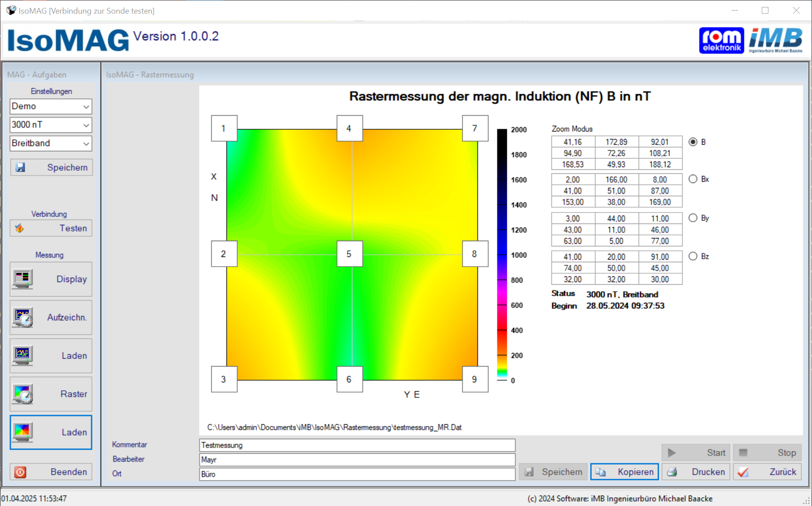Click the power icon on Beenden
The height and width of the screenshot is (506, 812).
(x=20, y=472)
